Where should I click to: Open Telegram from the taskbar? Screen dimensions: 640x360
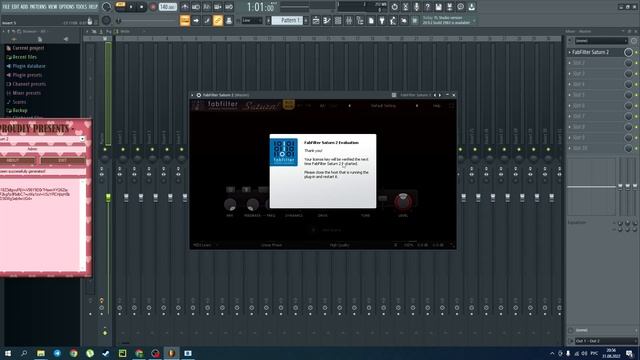(57, 353)
